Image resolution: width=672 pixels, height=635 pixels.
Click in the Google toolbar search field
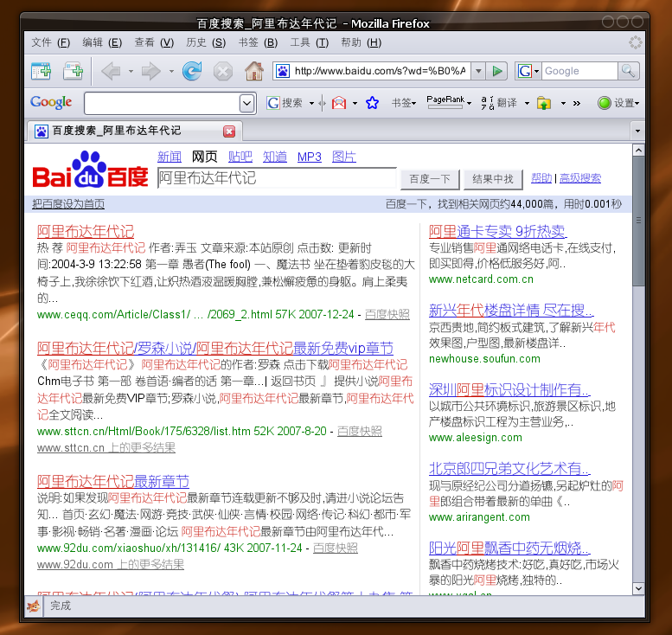click(x=162, y=103)
